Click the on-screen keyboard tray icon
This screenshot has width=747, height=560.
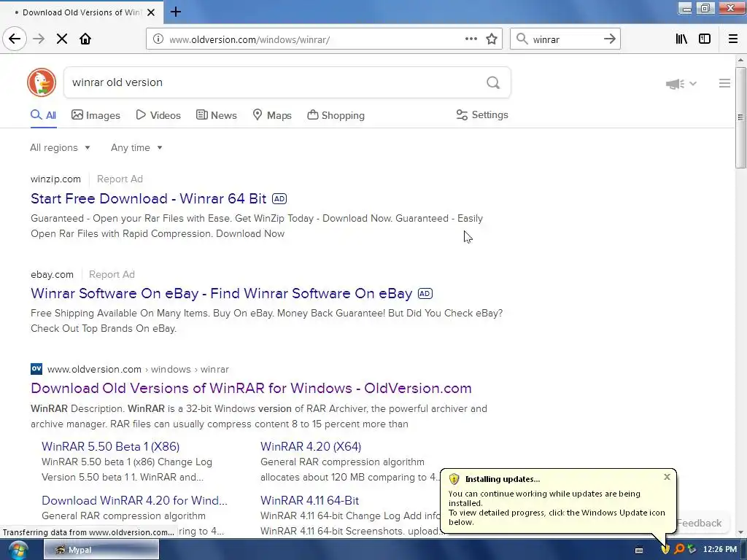(x=639, y=550)
